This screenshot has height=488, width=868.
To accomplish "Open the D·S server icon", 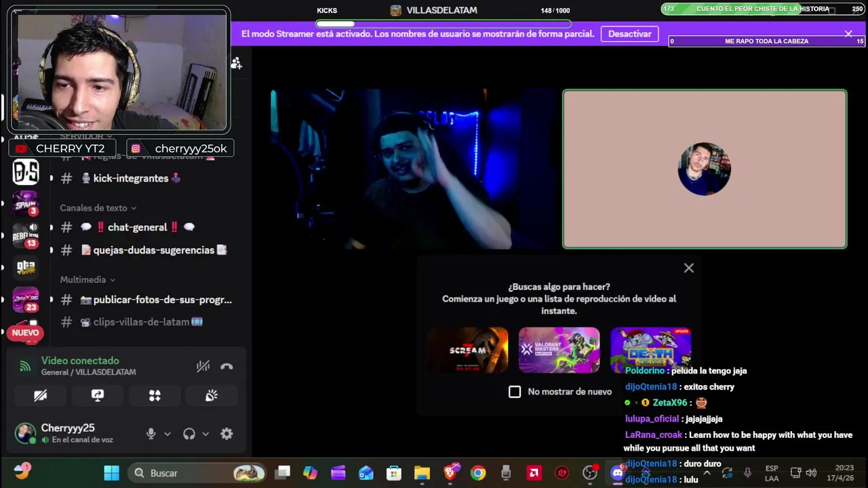I will click(26, 172).
